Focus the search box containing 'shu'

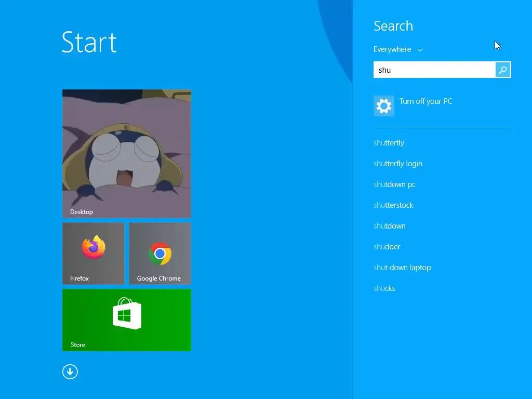point(434,70)
